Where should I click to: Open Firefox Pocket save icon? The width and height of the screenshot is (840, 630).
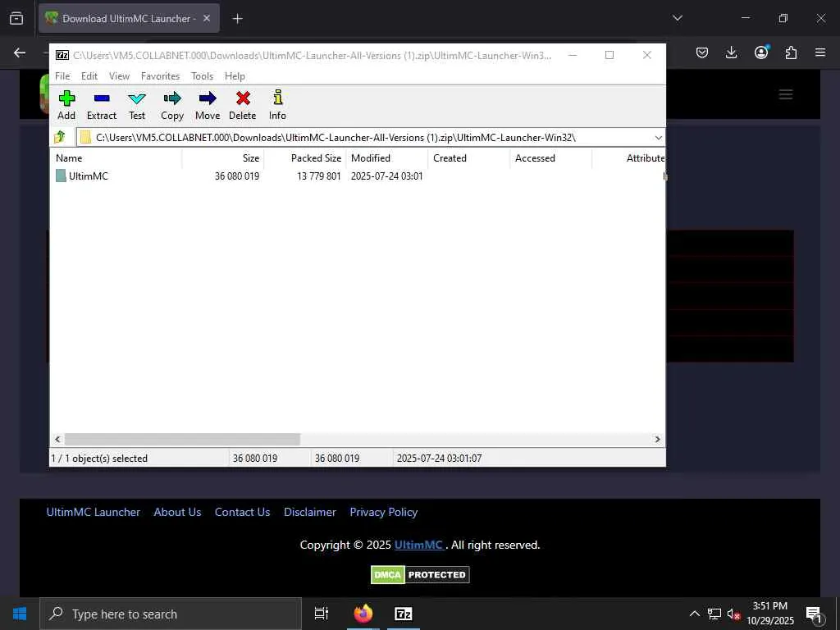pyautogui.click(x=702, y=52)
